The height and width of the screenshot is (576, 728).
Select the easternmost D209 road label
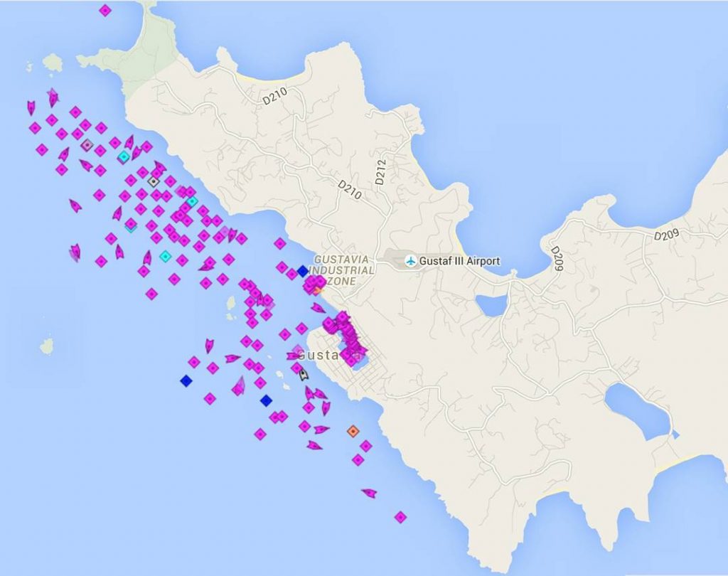667,233
